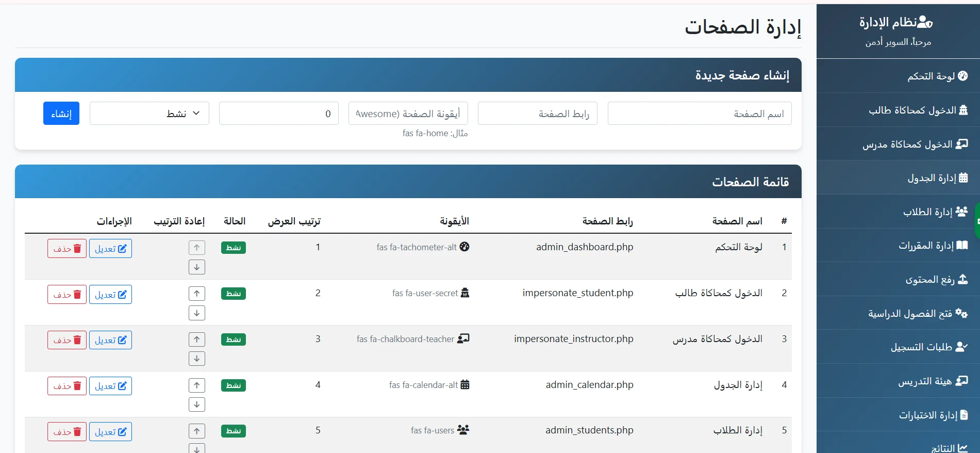
Task: Click the text fas fa-chalkboard-teacher
Action: (x=405, y=339)
